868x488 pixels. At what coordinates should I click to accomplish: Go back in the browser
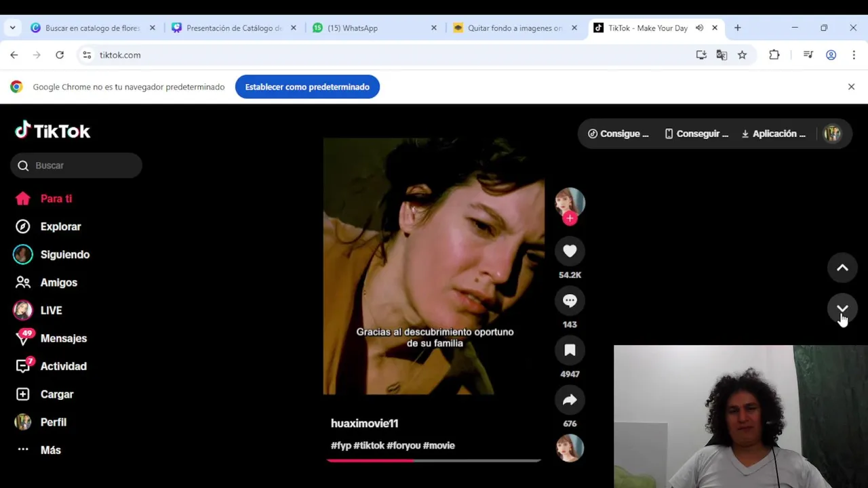[14, 55]
